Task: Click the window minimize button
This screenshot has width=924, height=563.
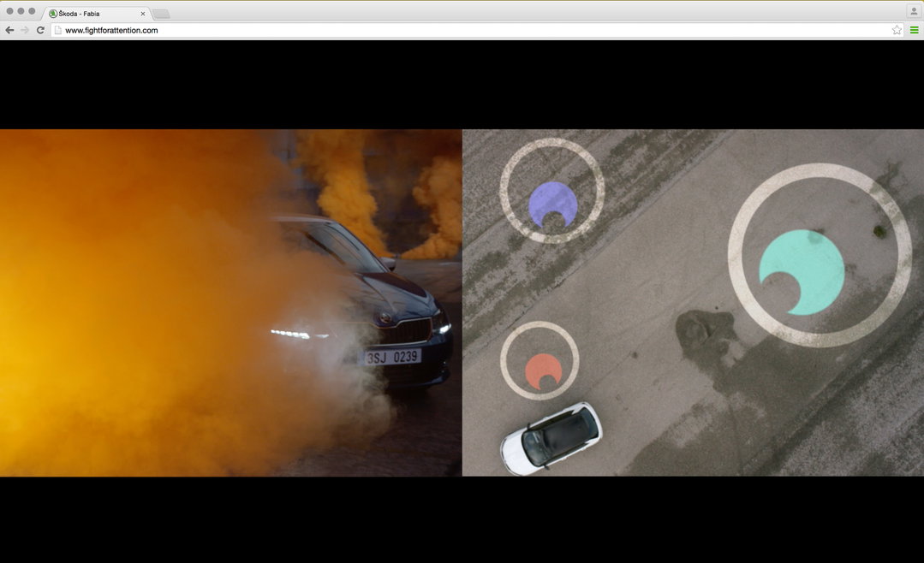Action: [x=21, y=11]
